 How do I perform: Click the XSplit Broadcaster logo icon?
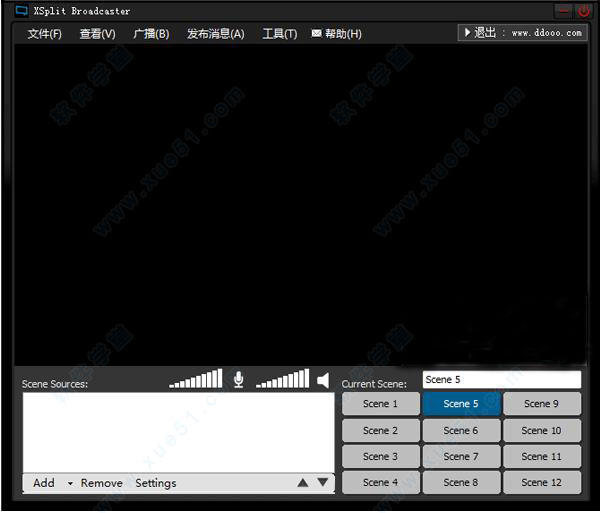pos(21,11)
